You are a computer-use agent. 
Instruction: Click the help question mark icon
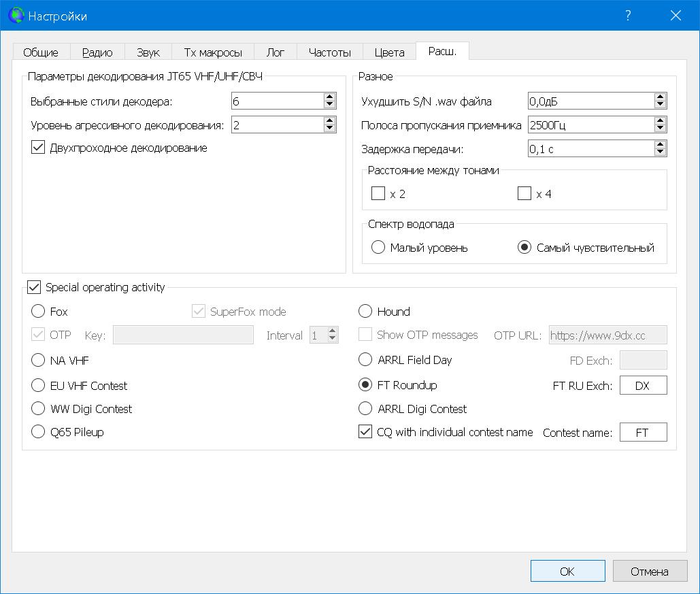pyautogui.click(x=628, y=16)
